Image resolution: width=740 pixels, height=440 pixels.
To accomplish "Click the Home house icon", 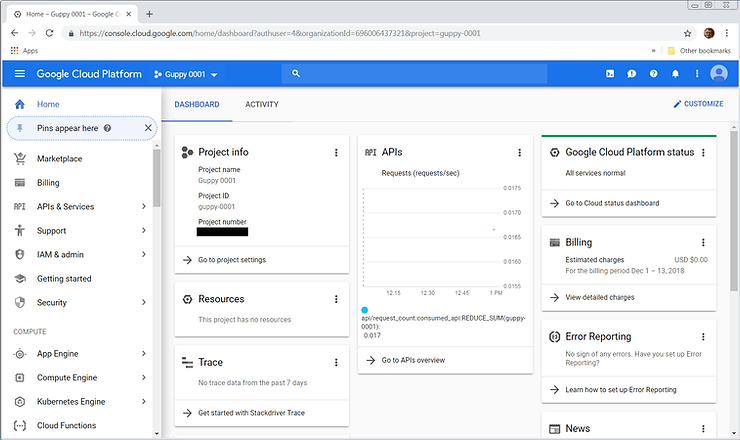I will 20,104.
